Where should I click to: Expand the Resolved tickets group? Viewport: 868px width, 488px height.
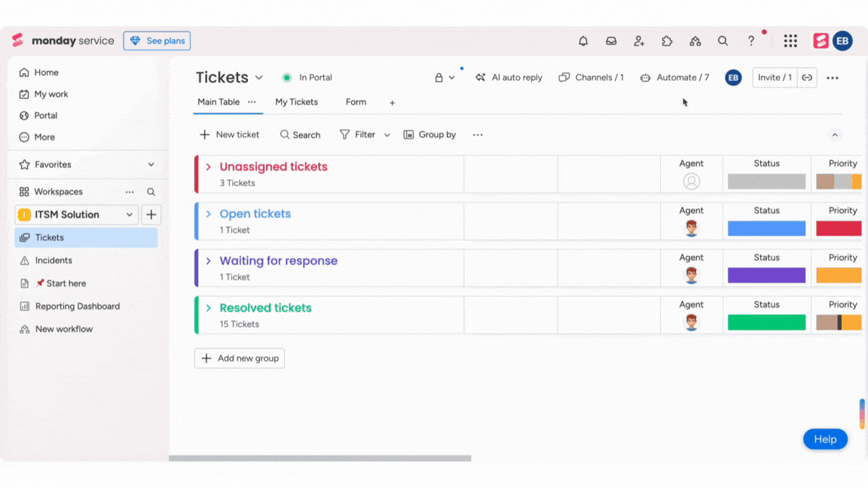point(209,307)
